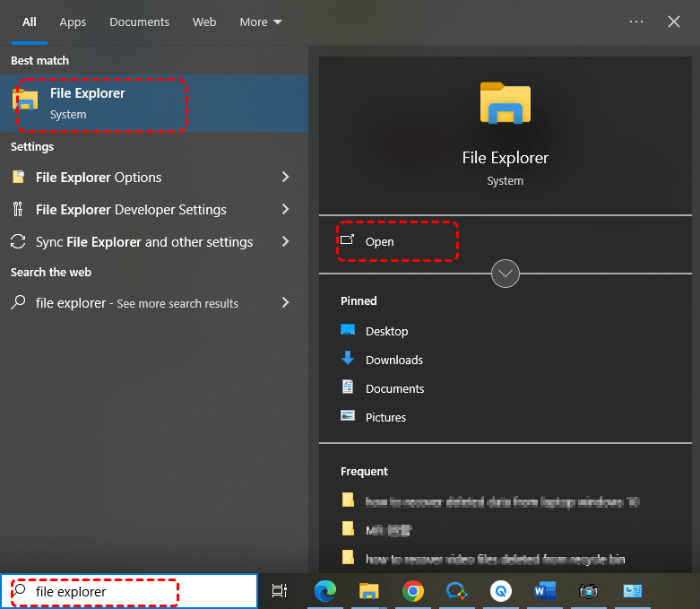Open the three-dot options menu
Screen dimensions: 700x609
click(636, 22)
